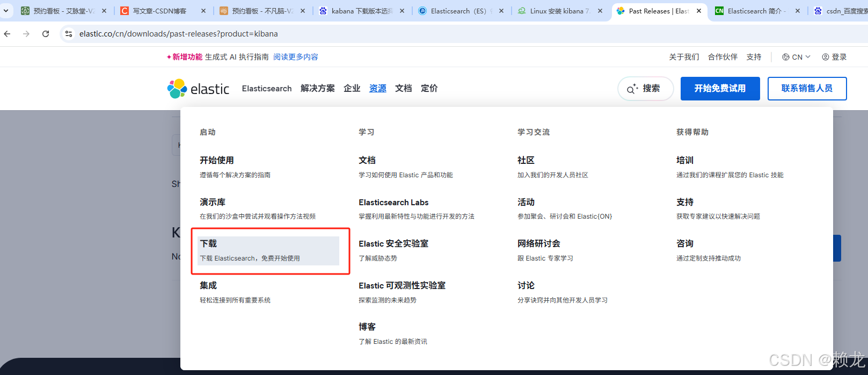Click the browser forward arrow

tap(26, 34)
